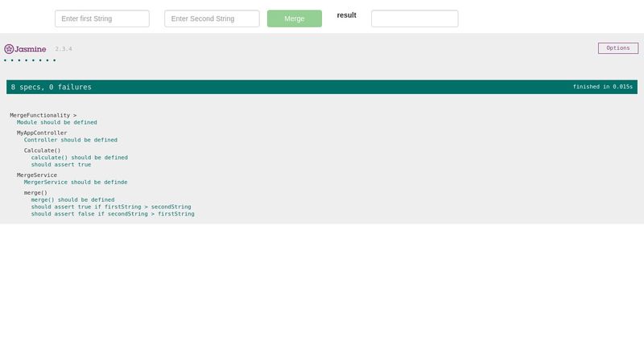Viewport: 644px width, 362px height.
Task: Open the Jasmine Options menu
Action: click(x=617, y=48)
